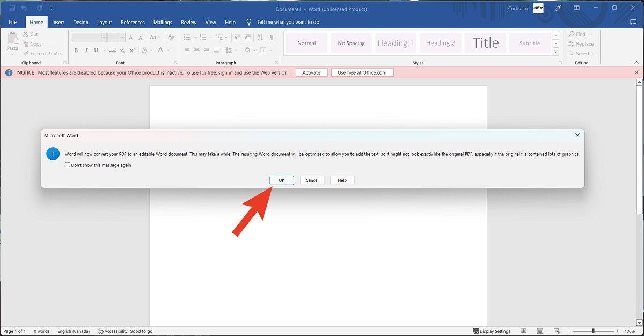Switch to the Review tab
Viewport: 644px width, 336px height.
pos(188,23)
